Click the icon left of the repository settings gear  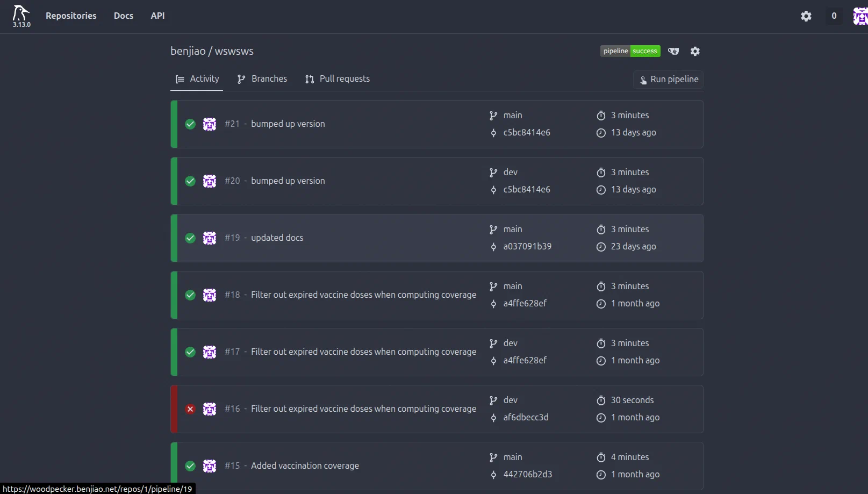pyautogui.click(x=673, y=51)
